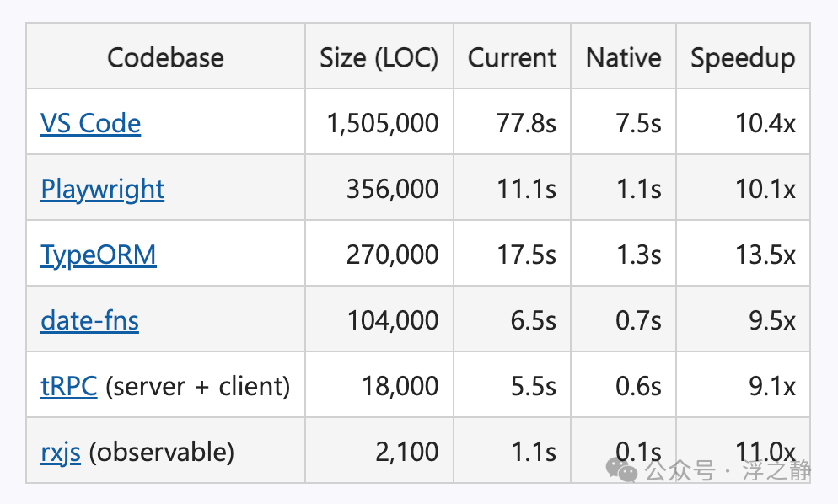838x504 pixels.
Task: Select the Codebase column header
Action: click(166, 56)
